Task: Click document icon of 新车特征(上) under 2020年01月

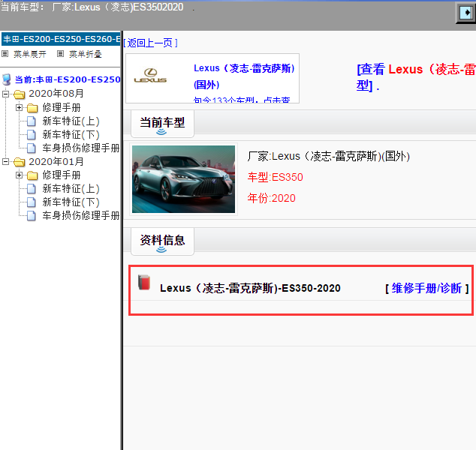Action: click(x=32, y=189)
